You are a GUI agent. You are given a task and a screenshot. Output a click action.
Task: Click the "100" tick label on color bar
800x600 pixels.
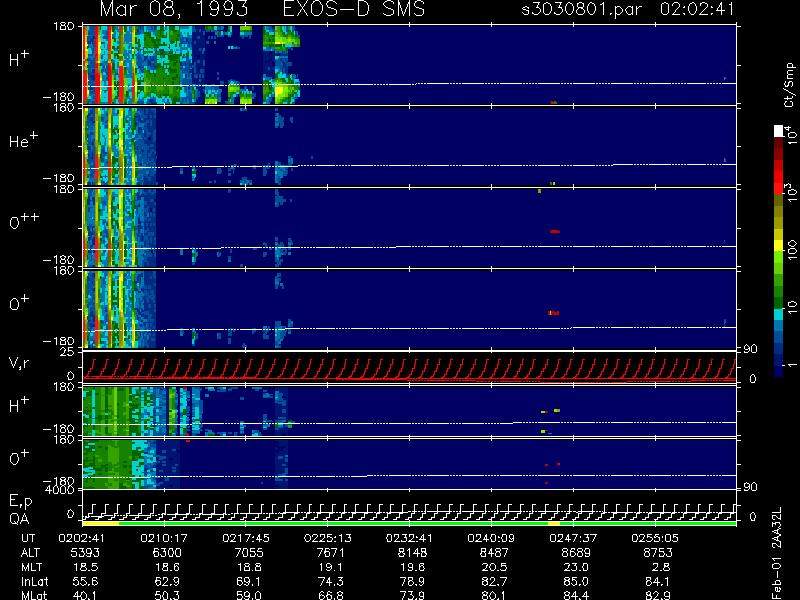click(792, 250)
